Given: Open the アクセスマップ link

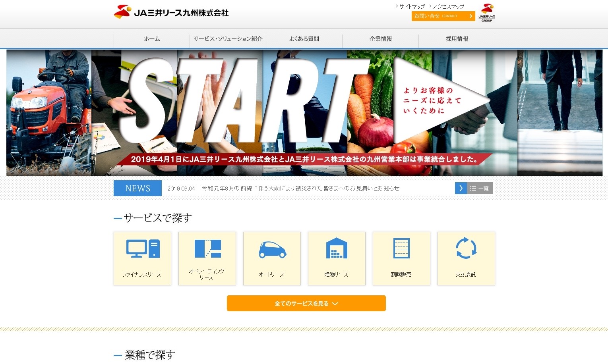Looking at the screenshot, I should (448, 6).
